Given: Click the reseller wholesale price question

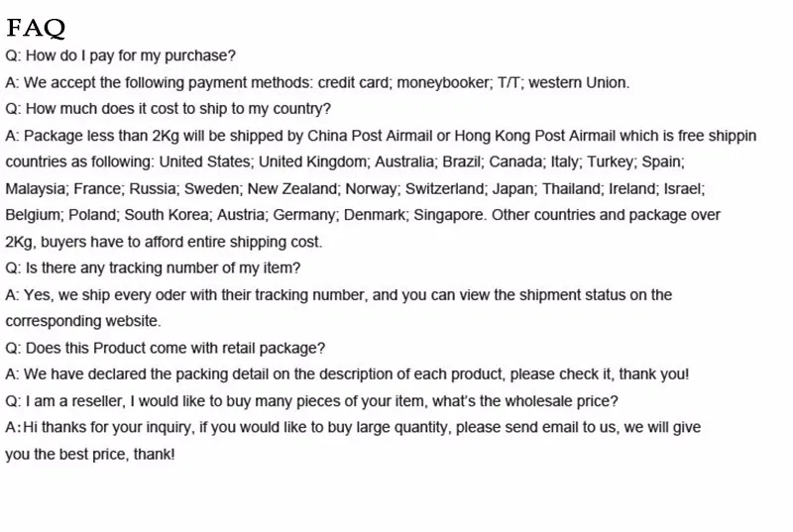Looking at the screenshot, I should click(312, 401).
